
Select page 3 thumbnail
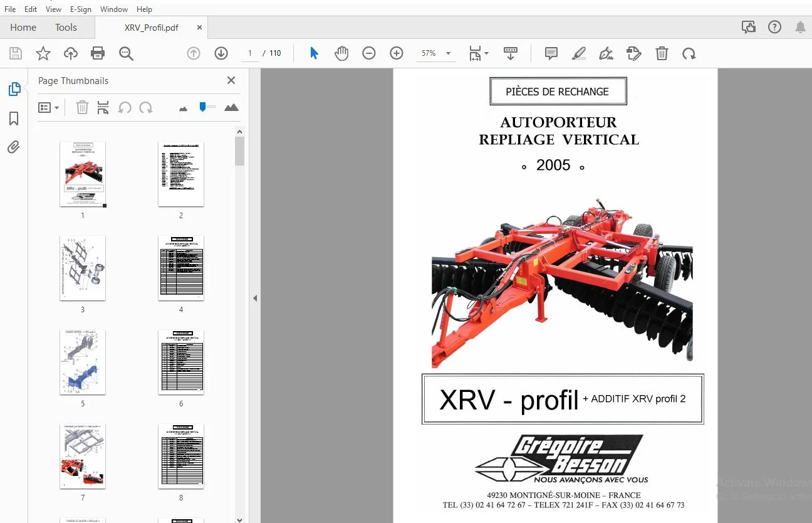[83, 268]
